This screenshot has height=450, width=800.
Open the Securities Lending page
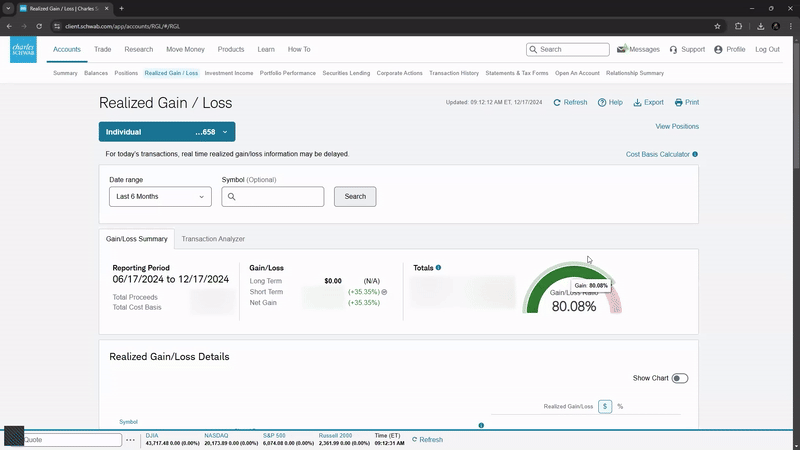pyautogui.click(x=346, y=73)
